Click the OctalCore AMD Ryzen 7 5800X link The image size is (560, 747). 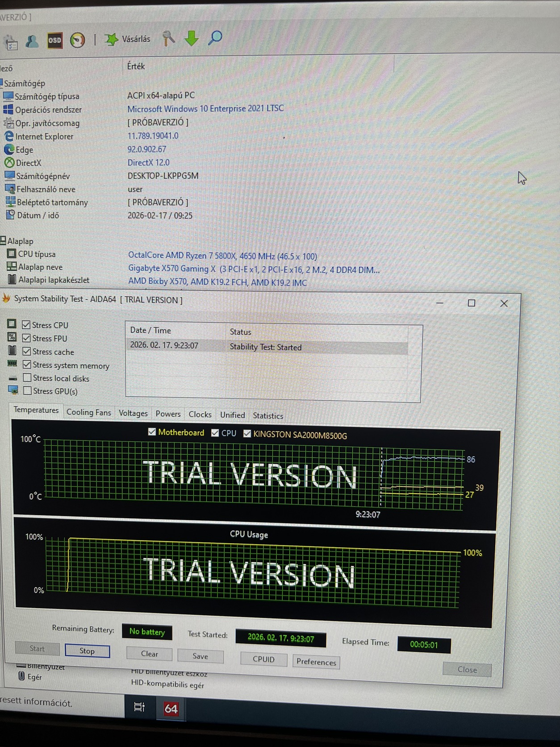[x=222, y=256]
